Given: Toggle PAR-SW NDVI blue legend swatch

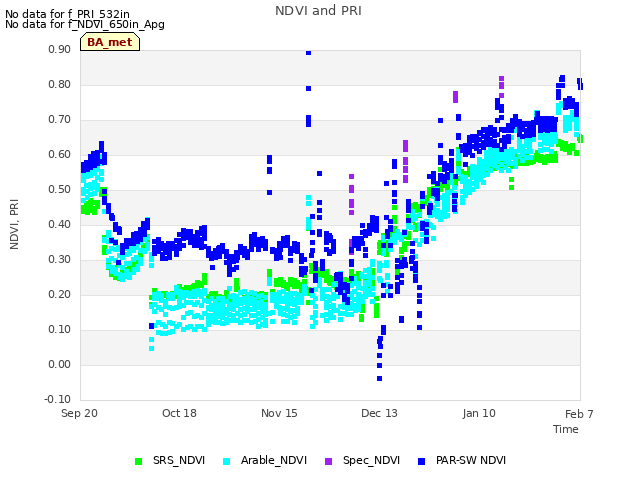Looking at the screenshot, I should pyautogui.click(x=422, y=461).
